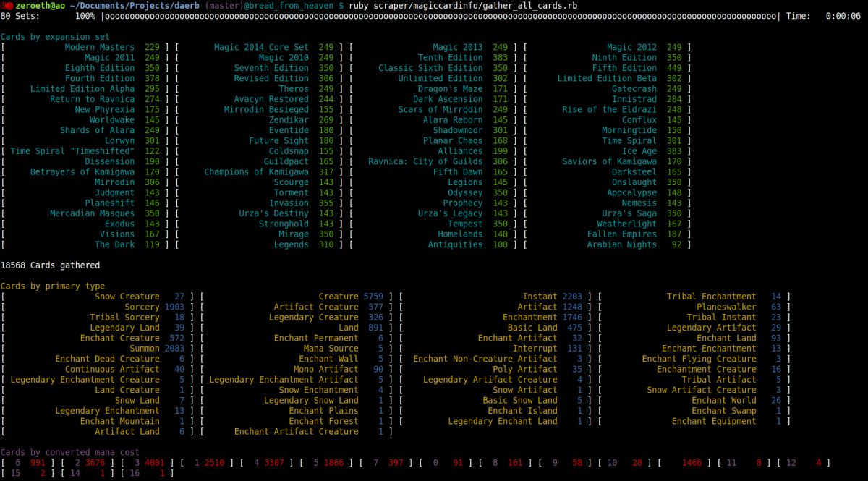Click the zeroeth@ao username in the prompt
The width and height of the screenshot is (868, 481).
tap(41, 6)
